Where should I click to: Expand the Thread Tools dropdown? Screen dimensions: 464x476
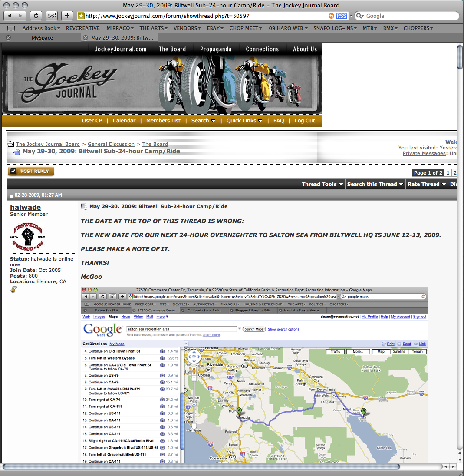click(322, 184)
